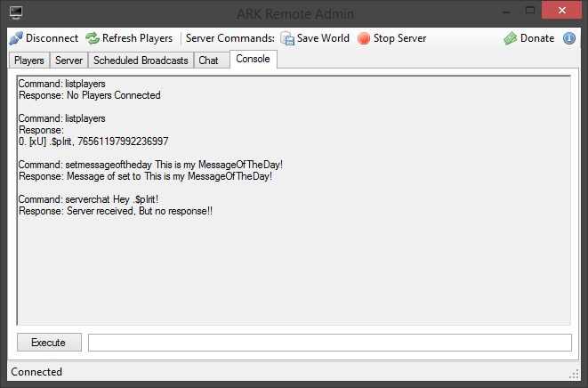Close the ARK Remote Admin window
This screenshot has width=588, height=388.
tap(561, 10)
